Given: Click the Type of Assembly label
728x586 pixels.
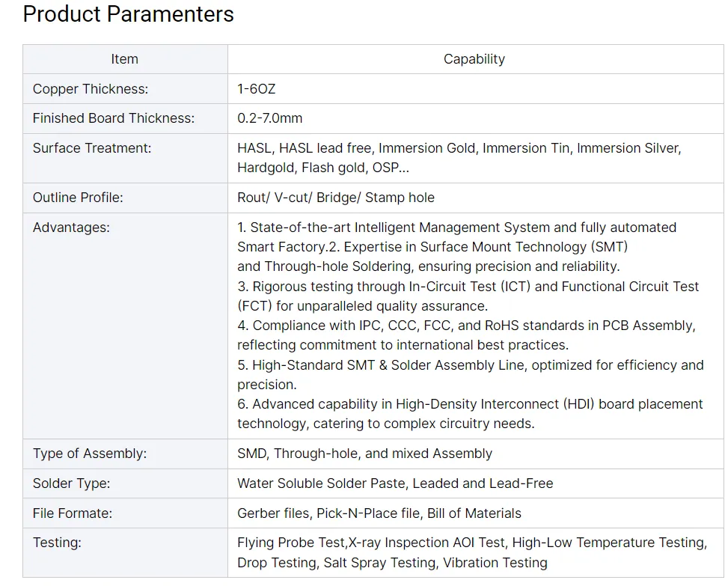Looking at the screenshot, I should click(90, 454).
